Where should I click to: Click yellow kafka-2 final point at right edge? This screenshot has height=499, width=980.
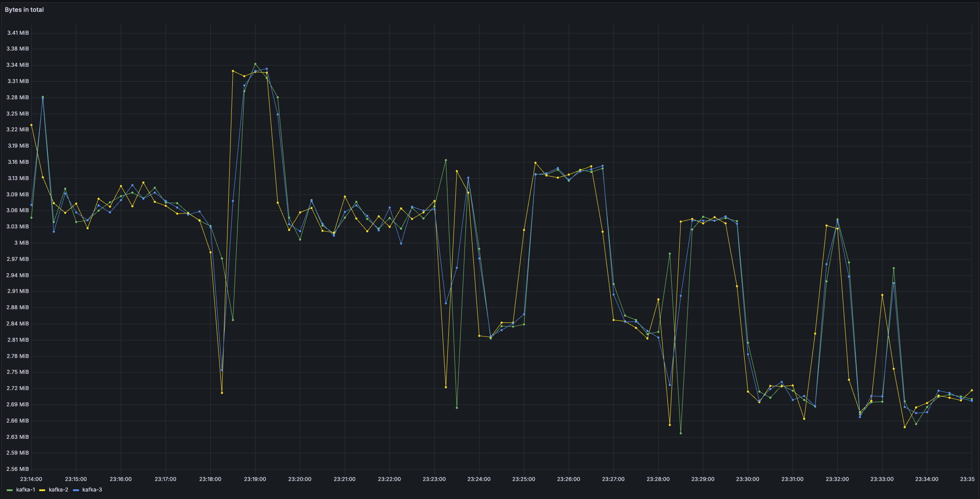pos(972,390)
